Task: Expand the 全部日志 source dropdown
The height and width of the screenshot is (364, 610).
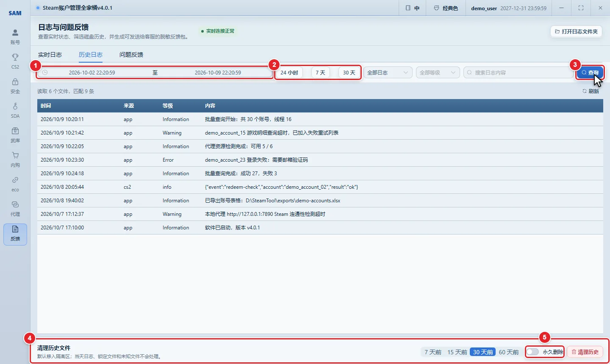Action: coord(388,72)
